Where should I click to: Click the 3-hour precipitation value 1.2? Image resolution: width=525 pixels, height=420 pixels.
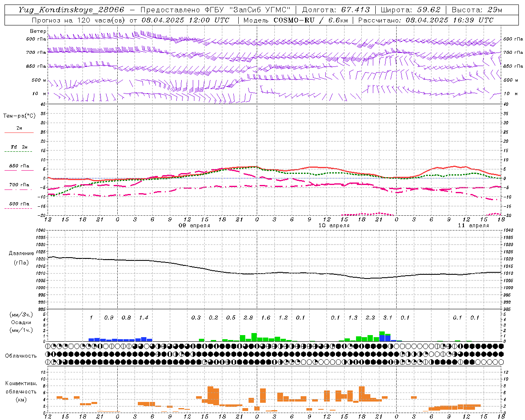[283, 318]
